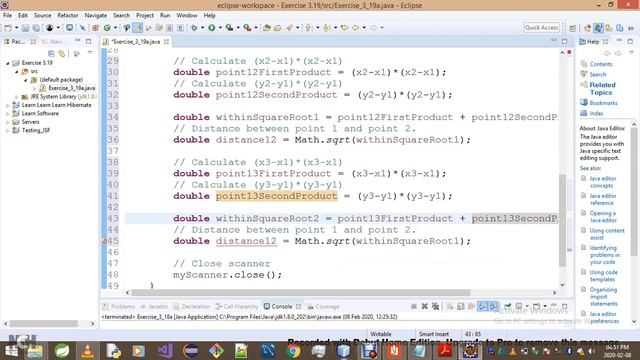Click the Save toolbar icon
This screenshot has width=640, height=360.
pyautogui.click(x=25, y=28)
